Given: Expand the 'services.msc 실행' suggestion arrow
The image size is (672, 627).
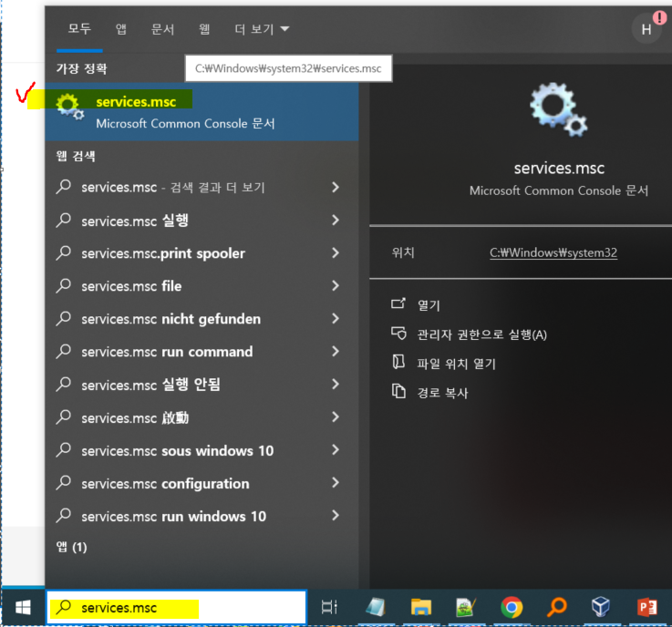Looking at the screenshot, I should click(x=336, y=221).
